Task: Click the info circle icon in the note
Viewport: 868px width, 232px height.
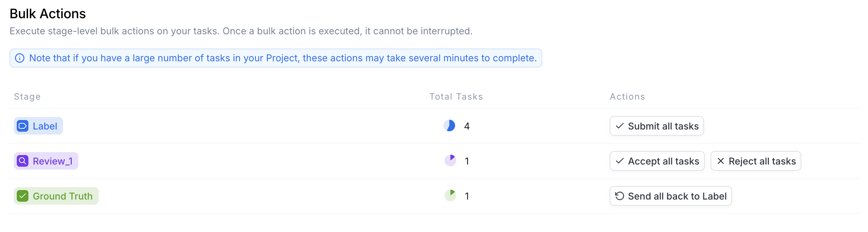Action: click(20, 58)
